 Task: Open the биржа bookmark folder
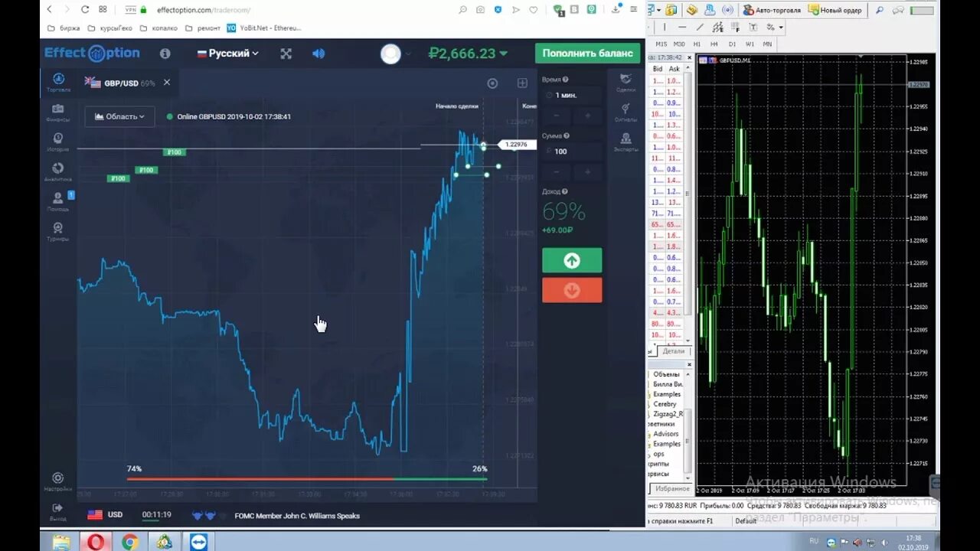64,28
